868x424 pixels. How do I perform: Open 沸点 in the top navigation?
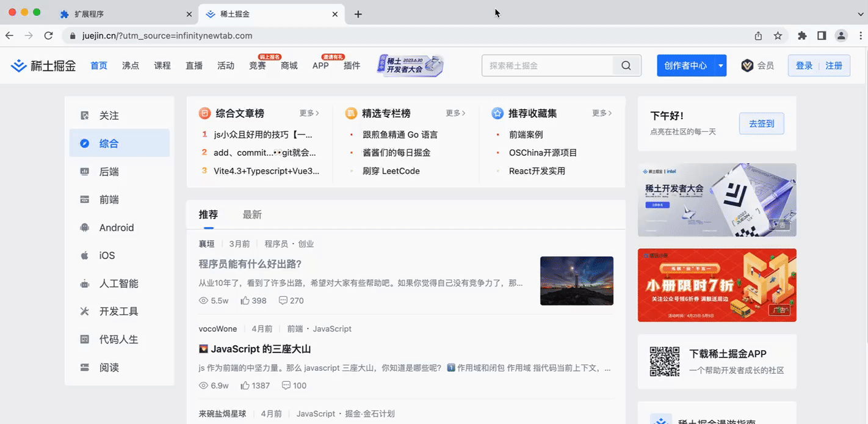131,65
